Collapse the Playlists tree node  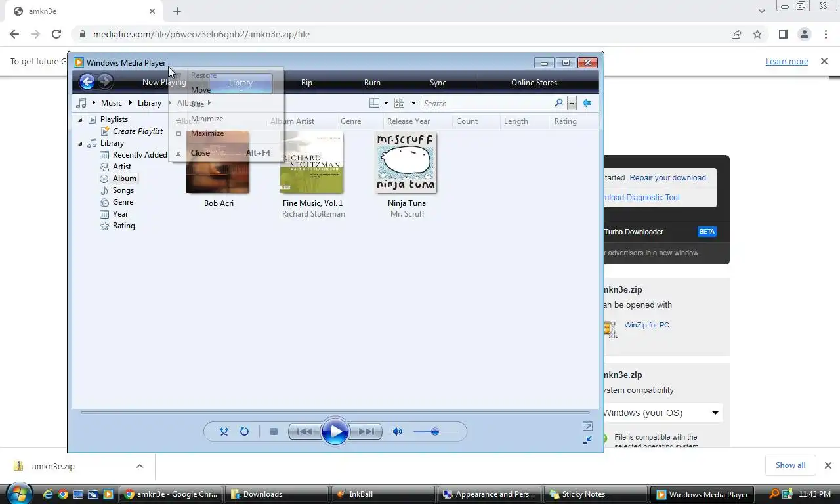(81, 119)
